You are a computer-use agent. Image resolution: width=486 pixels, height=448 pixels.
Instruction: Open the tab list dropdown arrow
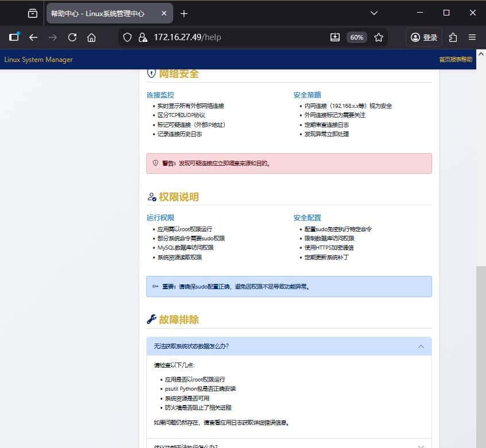click(374, 13)
